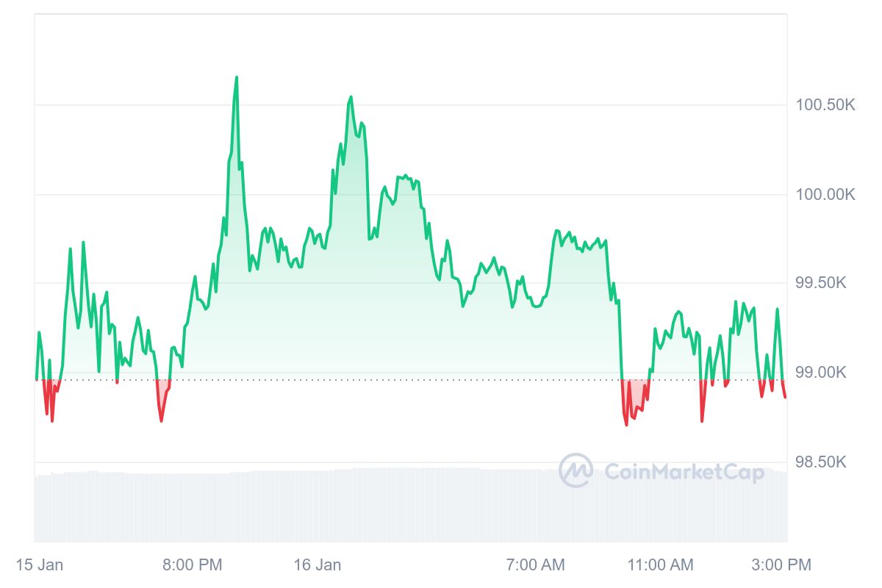Click the red dip left of 8:00 PM
Viewport: 882px width, 588px height.
point(162,420)
